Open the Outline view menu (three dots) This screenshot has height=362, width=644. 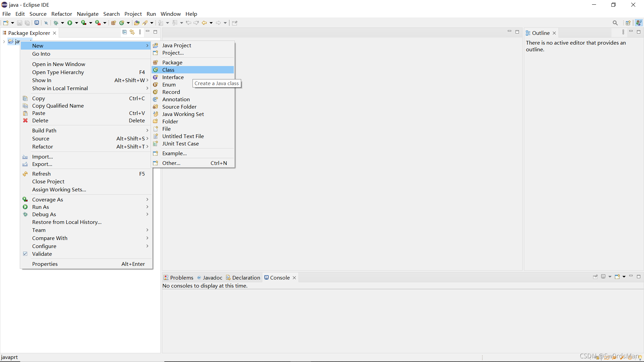(x=623, y=32)
